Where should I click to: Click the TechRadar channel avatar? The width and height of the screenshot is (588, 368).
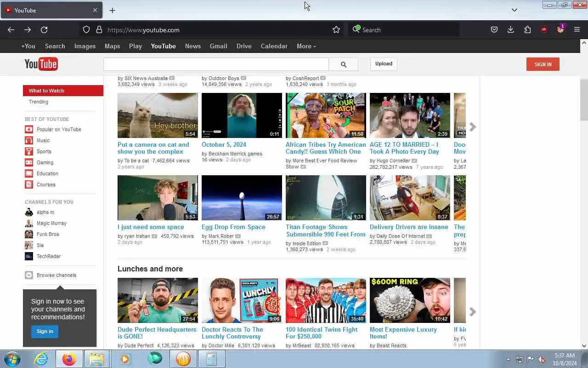[29, 256]
